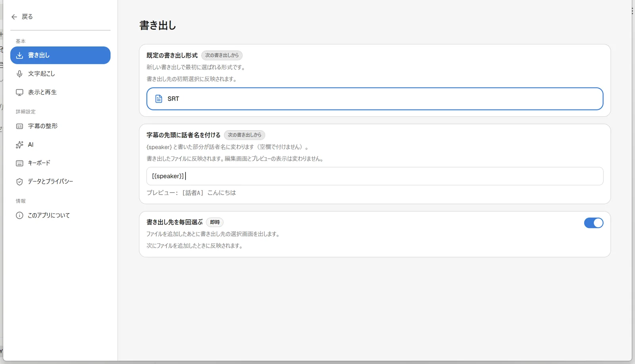Click the download icon beside 書き出し
The height and width of the screenshot is (364, 635).
coord(19,55)
